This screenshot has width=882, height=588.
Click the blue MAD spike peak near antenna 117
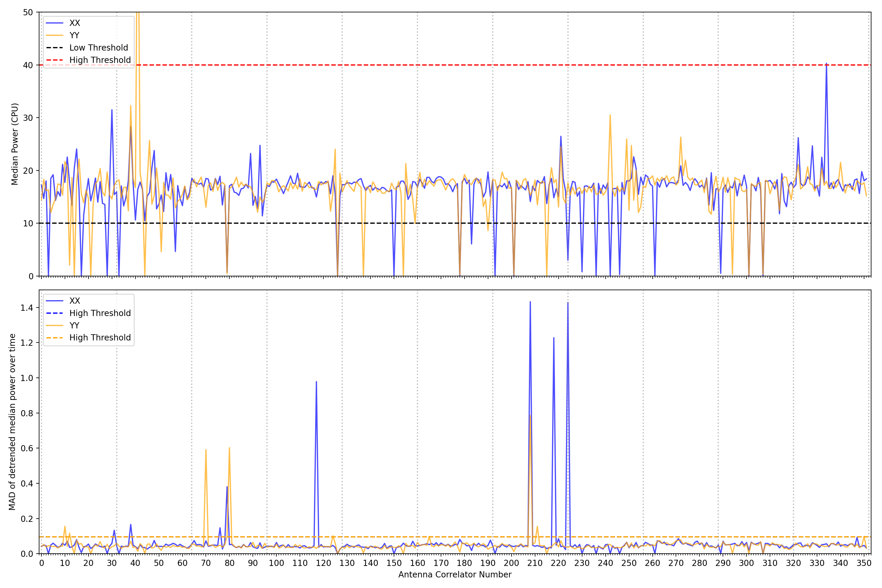pyautogui.click(x=317, y=382)
